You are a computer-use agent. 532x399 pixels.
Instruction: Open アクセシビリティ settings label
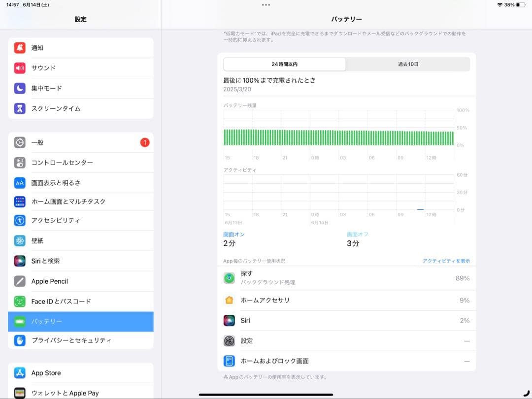[x=56, y=221]
